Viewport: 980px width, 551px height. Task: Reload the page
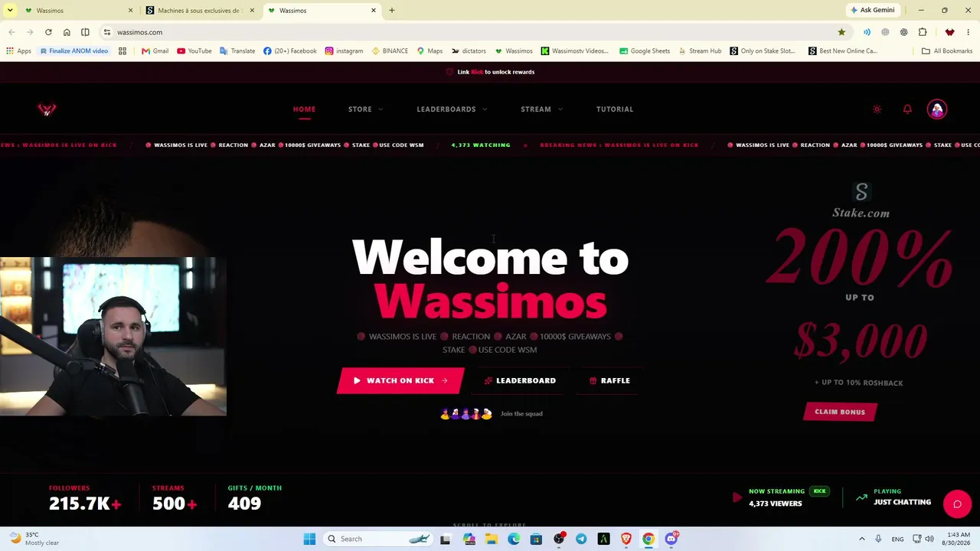(x=48, y=32)
